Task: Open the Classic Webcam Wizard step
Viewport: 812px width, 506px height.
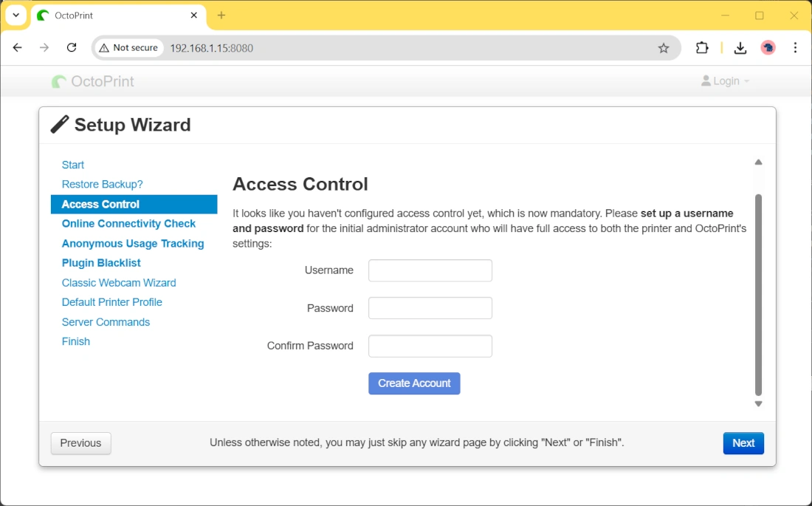Action: coord(119,283)
